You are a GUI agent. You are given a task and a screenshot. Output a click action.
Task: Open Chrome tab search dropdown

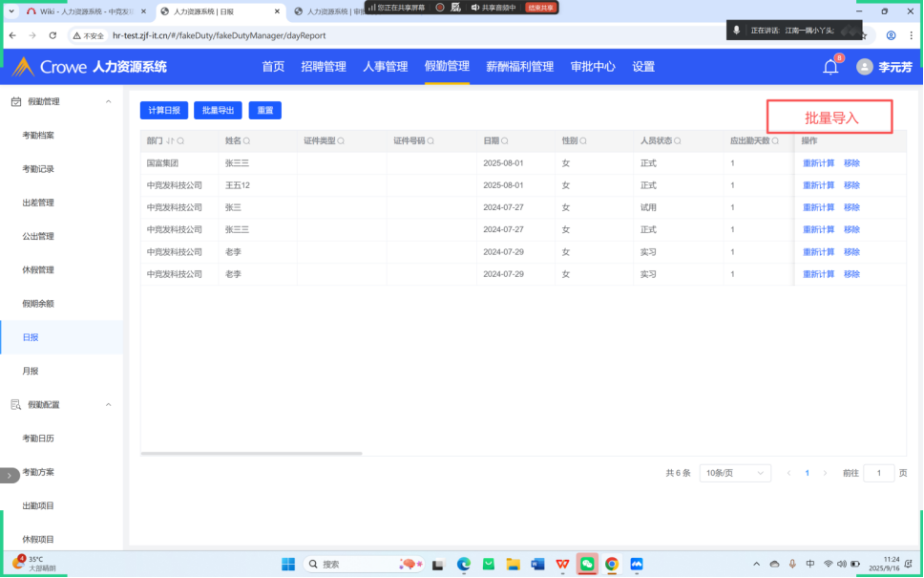pyautogui.click(x=11, y=11)
